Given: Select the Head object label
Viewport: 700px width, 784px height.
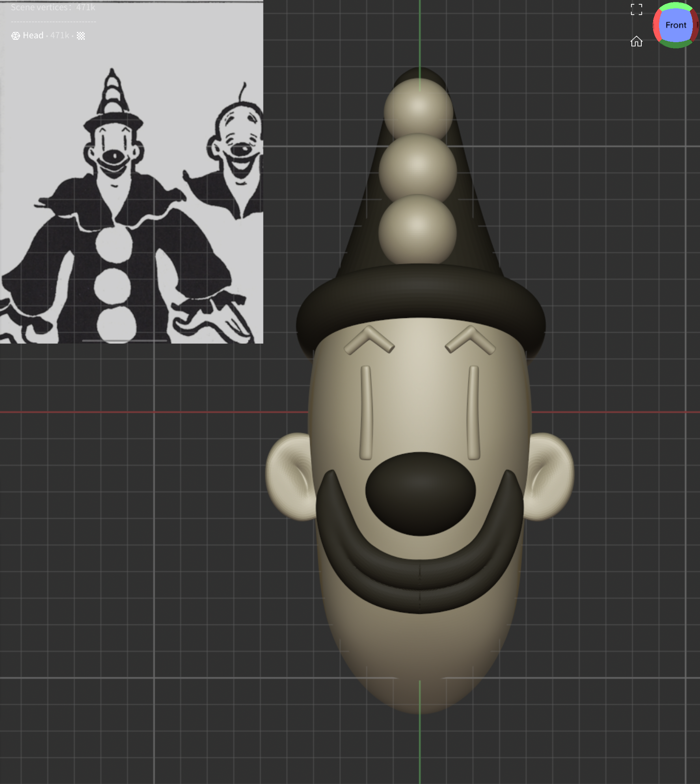Looking at the screenshot, I should click(x=33, y=35).
